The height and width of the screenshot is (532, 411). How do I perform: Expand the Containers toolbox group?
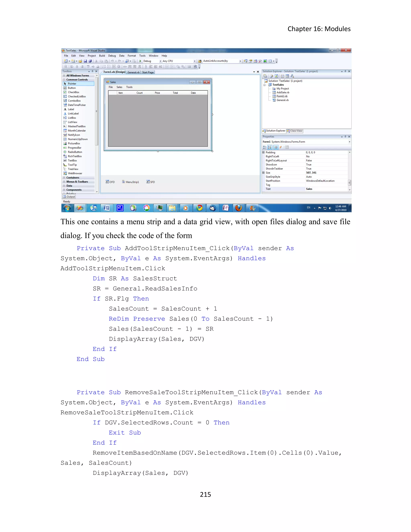(64, 178)
